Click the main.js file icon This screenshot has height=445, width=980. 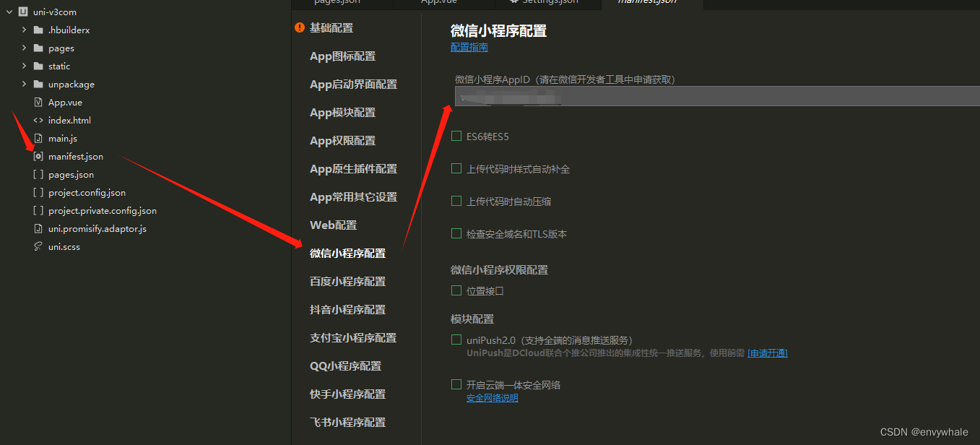38,139
